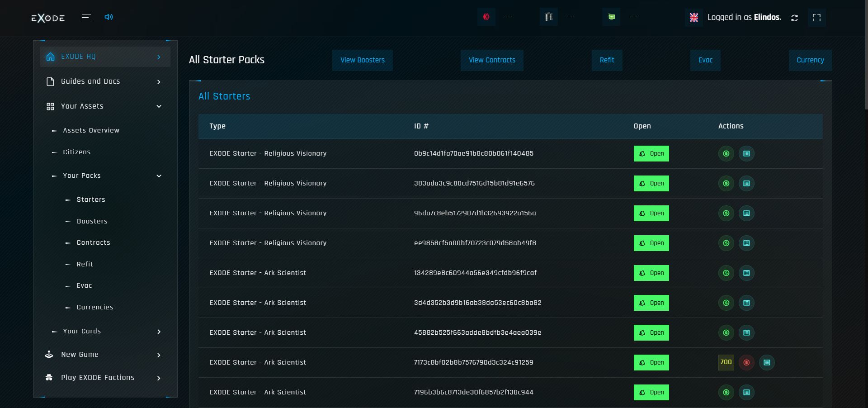Viewport: 868px width, 408px height.
Task: Sell icon for pack 96da7c8eb5172907d1b32693922a156a
Action: [x=726, y=213]
